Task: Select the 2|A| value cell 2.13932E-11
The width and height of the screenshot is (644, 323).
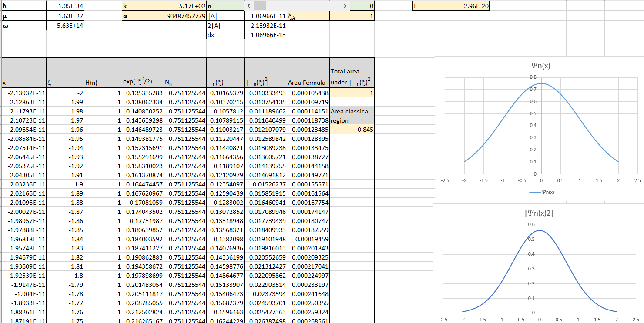Action: point(266,25)
